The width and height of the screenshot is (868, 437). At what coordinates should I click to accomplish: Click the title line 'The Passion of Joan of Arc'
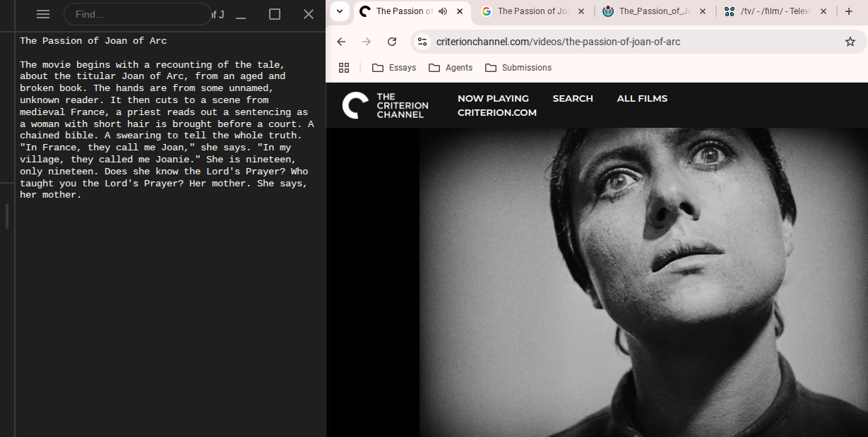(x=93, y=41)
